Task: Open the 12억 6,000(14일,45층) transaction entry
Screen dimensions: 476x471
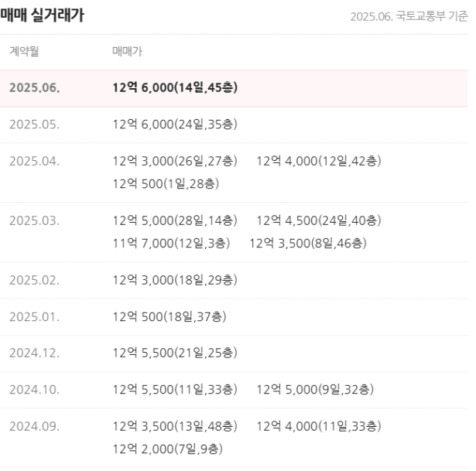Action: [x=175, y=87]
